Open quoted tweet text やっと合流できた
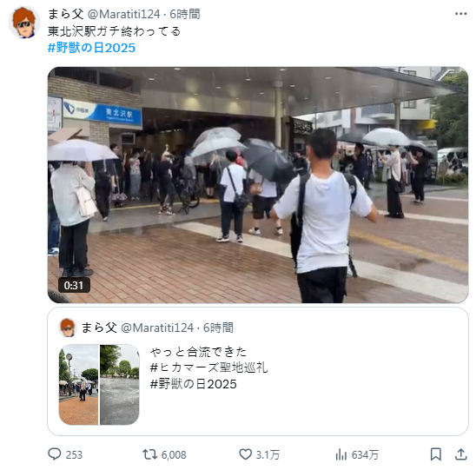 click(x=199, y=352)
